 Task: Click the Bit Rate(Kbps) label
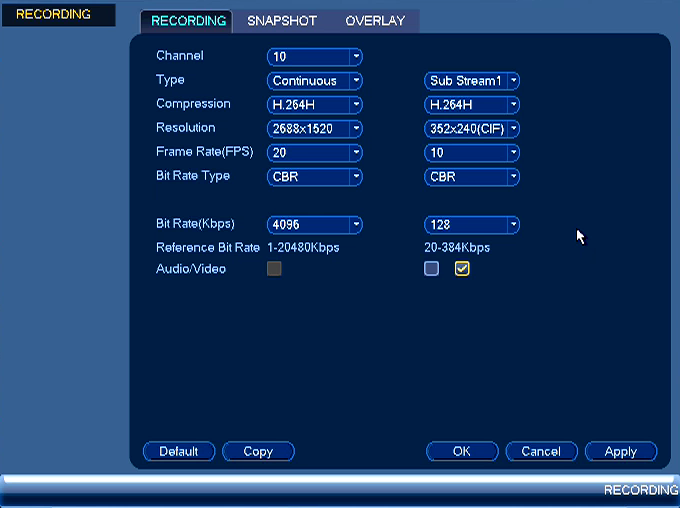195,224
